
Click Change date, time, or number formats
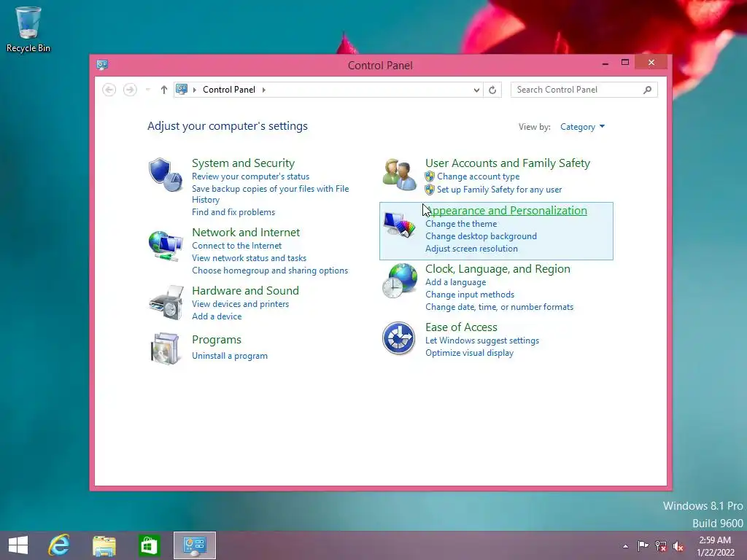point(499,307)
